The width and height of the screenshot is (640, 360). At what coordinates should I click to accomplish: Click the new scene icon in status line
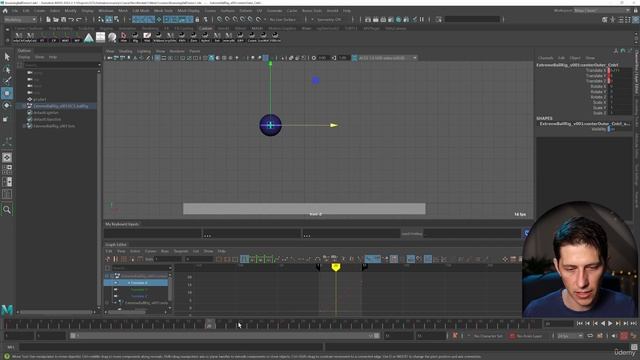click(48, 19)
